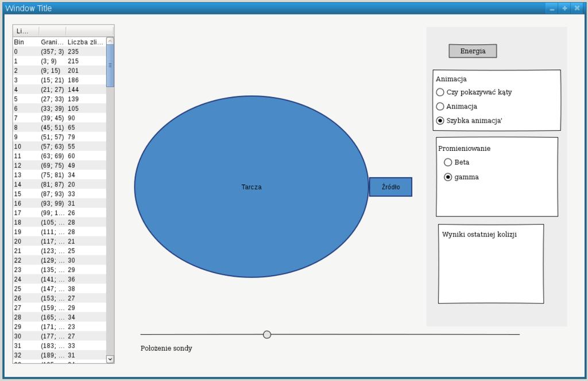This screenshot has height=381, width=588.
Task: Select the row with range (3; 9)
Action: tap(60, 61)
